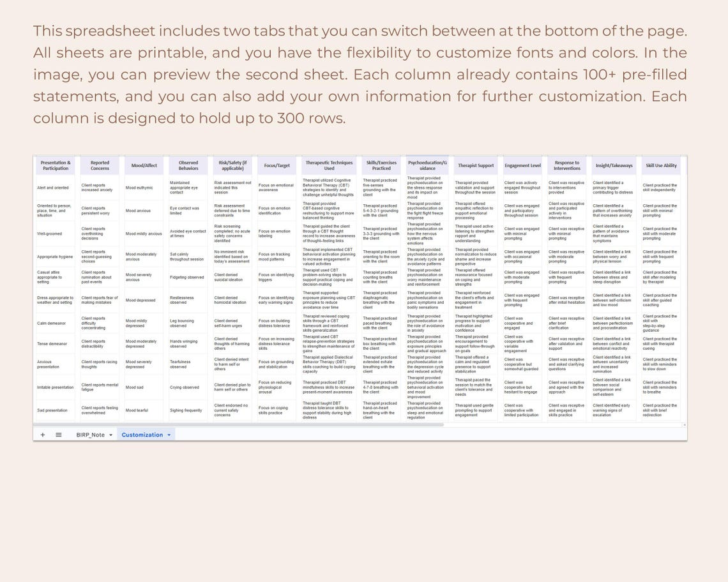Image resolution: width=728 pixels, height=582 pixels.
Task: Select the "Mood euthymic" cell
Action: pos(144,188)
